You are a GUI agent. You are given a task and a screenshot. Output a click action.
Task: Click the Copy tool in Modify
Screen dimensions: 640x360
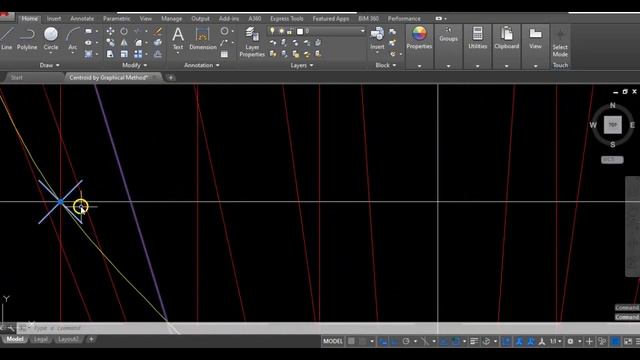pyautogui.click(x=110, y=42)
